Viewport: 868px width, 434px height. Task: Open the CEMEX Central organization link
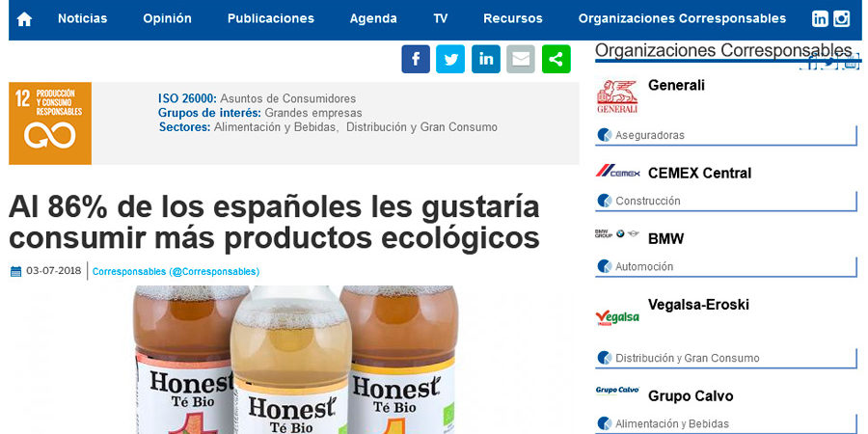point(700,174)
